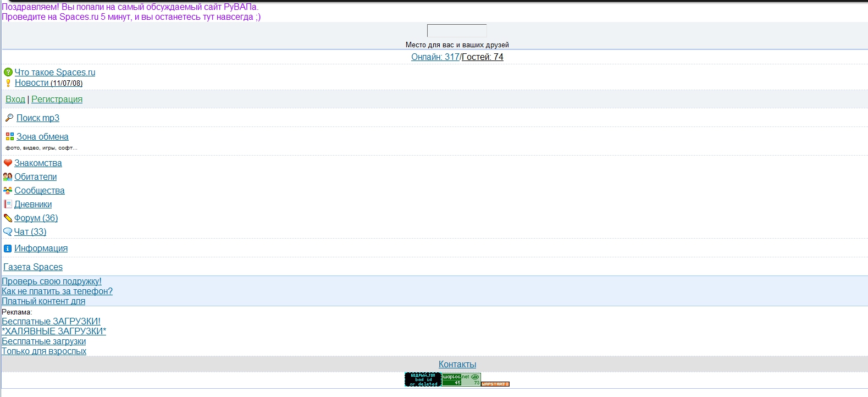Click Как не платить за телефон? link
The width and height of the screenshot is (868, 397).
pyautogui.click(x=57, y=291)
